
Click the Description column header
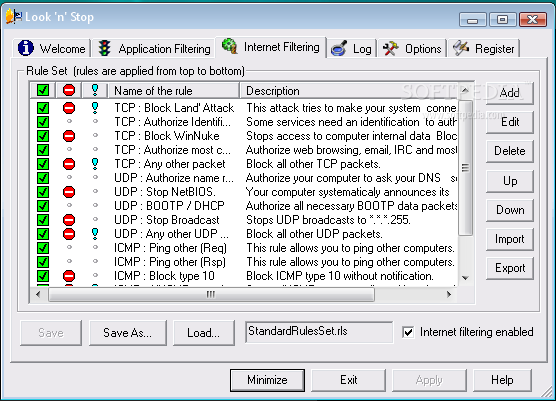350,91
